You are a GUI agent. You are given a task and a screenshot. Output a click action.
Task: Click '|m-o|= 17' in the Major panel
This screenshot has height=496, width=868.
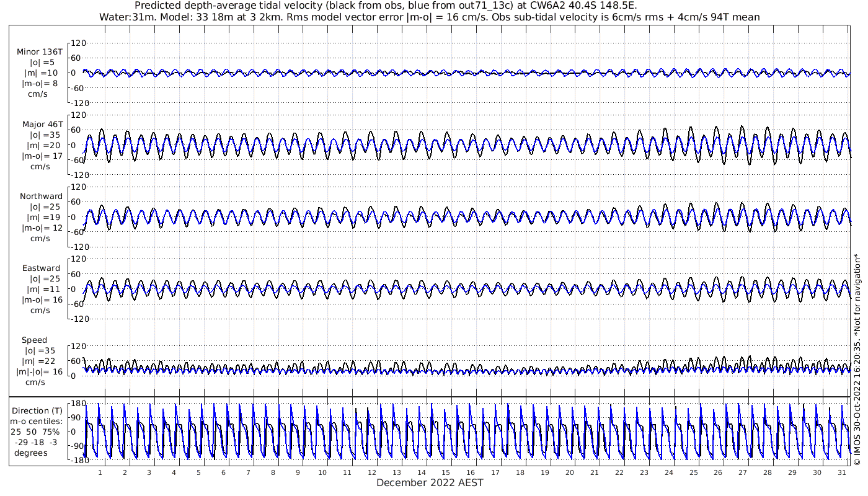click(x=42, y=156)
